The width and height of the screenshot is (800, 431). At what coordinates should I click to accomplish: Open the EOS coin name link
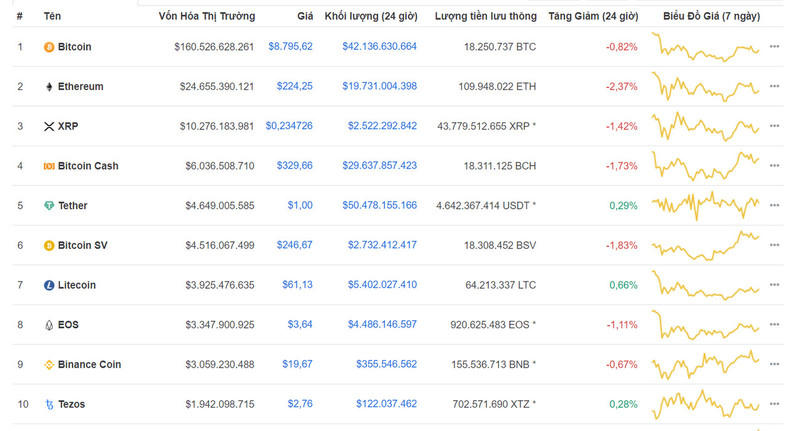coord(68,325)
